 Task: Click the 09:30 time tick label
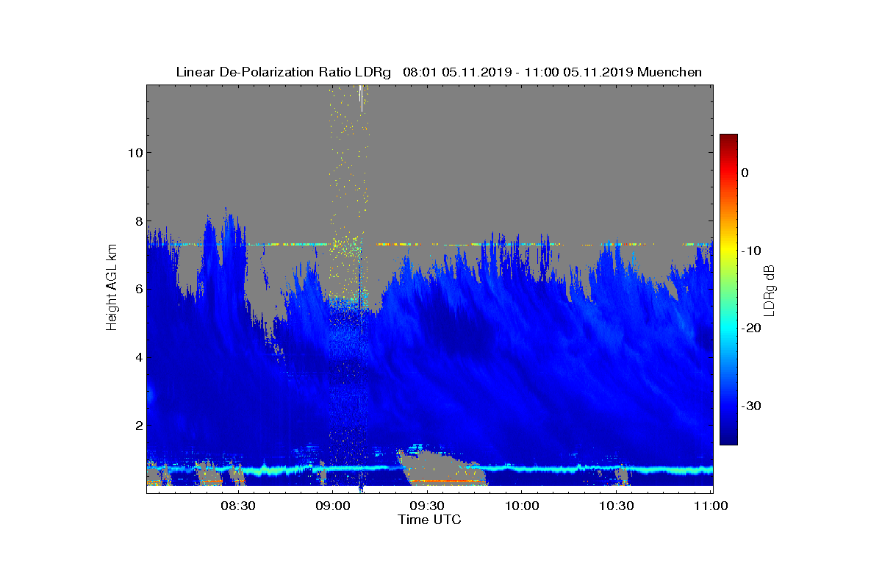click(x=426, y=506)
